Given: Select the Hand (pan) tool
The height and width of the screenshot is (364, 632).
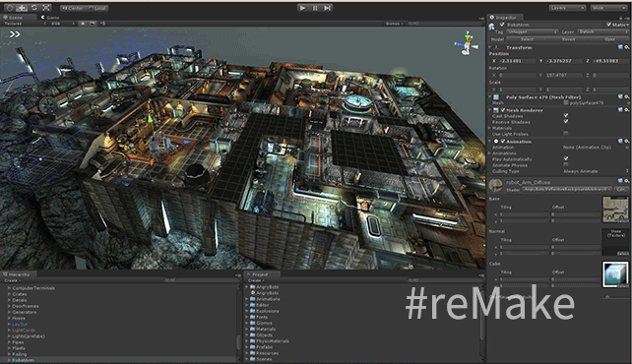Looking at the screenshot, I should [10, 8].
